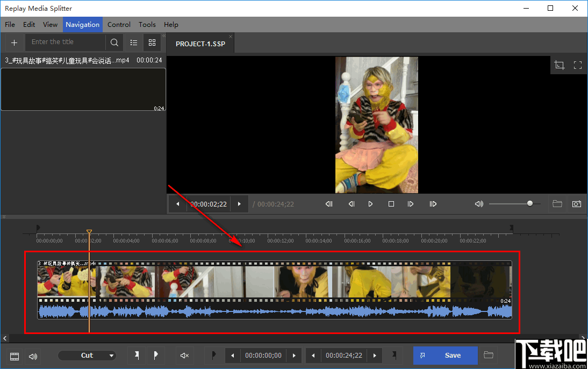
Task: Enter fullscreen preview mode
Action: tap(578, 65)
